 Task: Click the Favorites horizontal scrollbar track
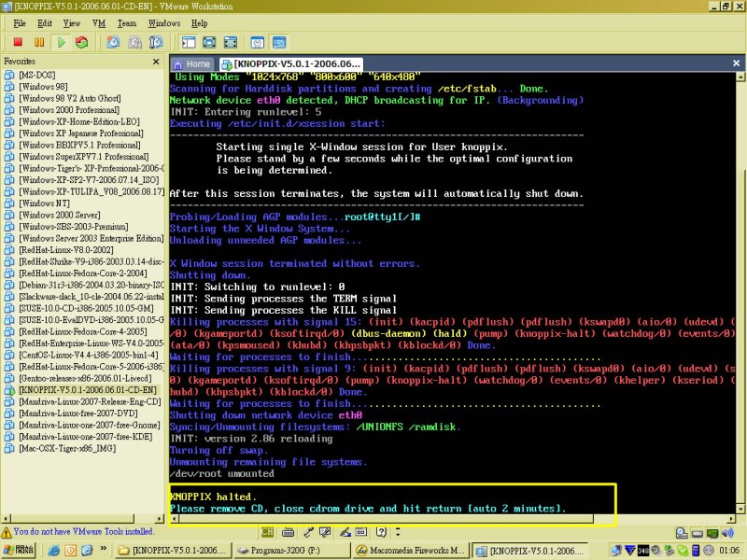click(x=83, y=519)
